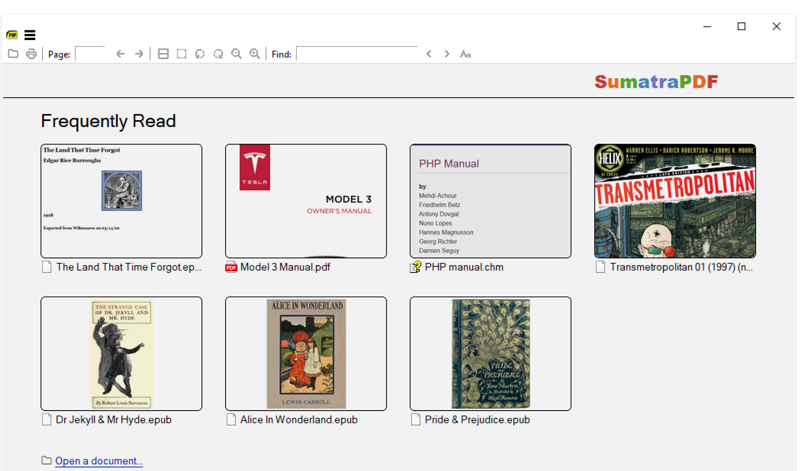Click 'Pride & Prejudice.epub' file name

coord(477,420)
